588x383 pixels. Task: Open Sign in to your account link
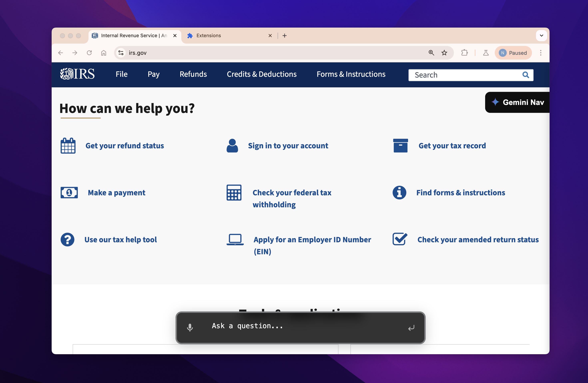coord(288,146)
